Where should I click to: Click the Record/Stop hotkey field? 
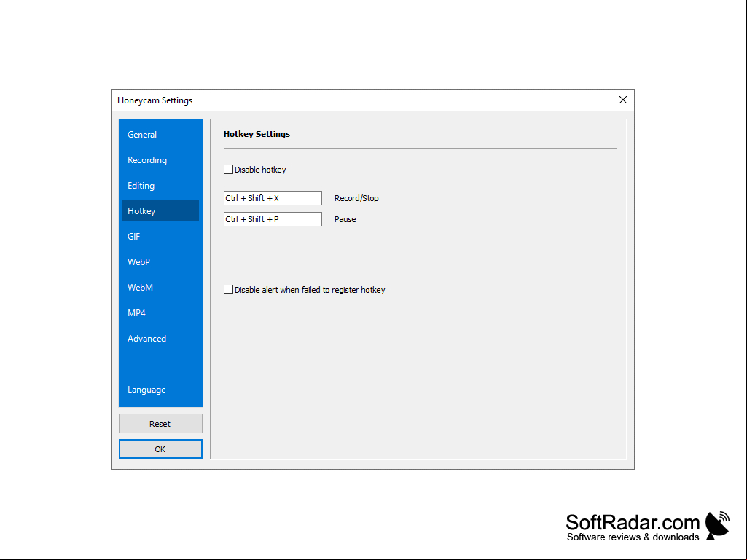click(x=273, y=198)
